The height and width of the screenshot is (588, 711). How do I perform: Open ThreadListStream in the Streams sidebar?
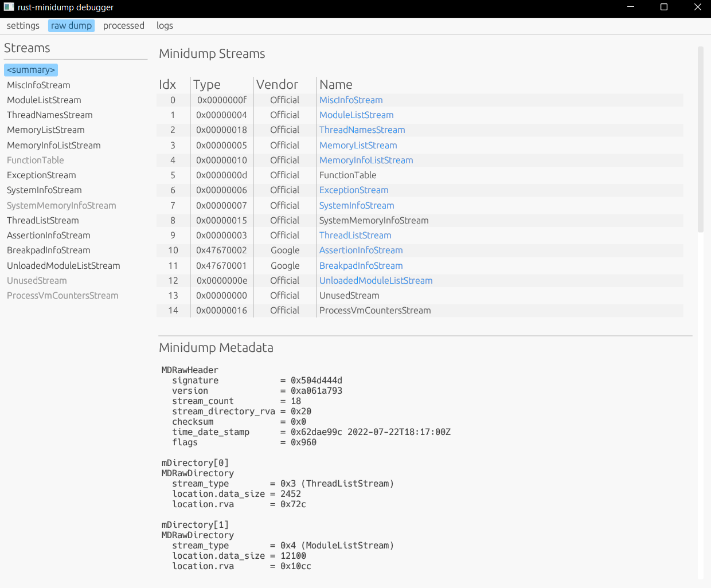pos(43,220)
